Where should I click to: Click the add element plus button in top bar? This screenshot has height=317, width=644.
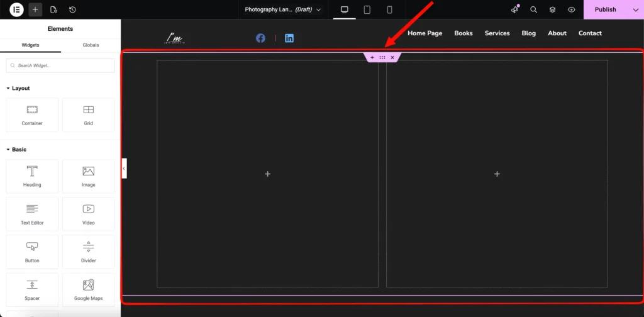click(x=35, y=9)
